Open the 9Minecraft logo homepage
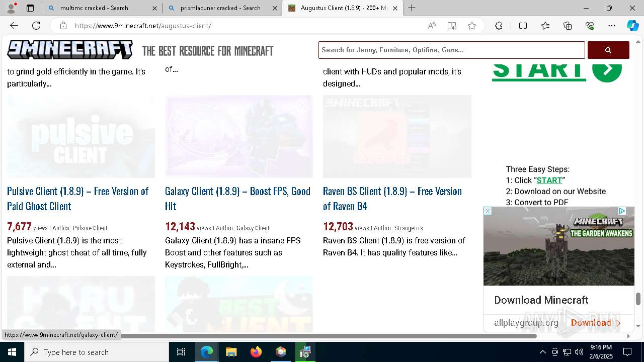 (x=70, y=50)
